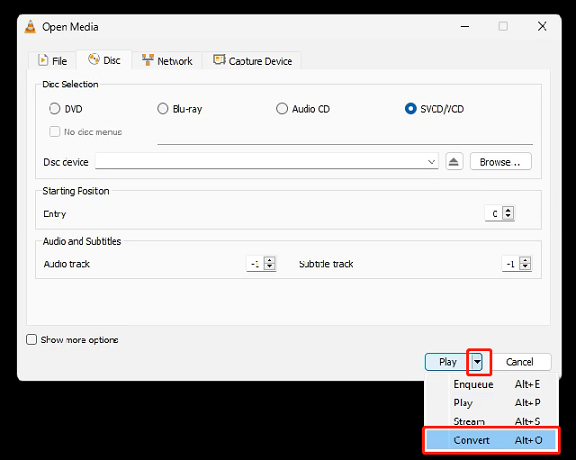
Task: Switch to the Disc tab
Action: point(104,60)
